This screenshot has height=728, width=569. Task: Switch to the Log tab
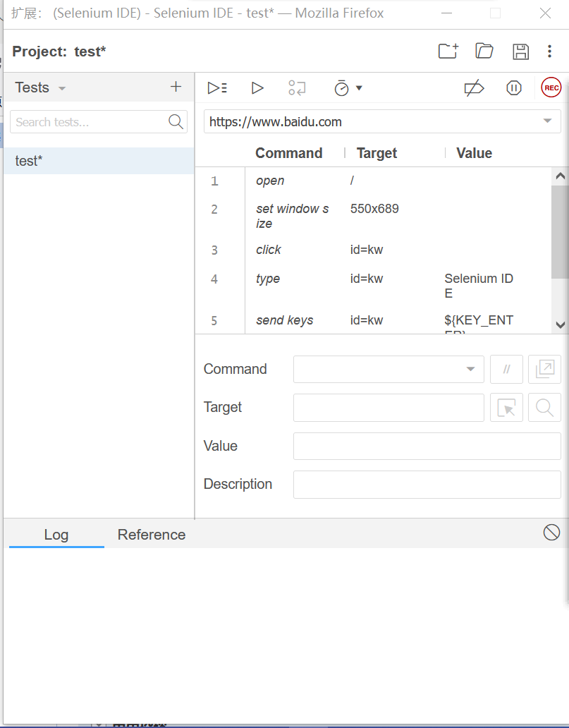56,535
